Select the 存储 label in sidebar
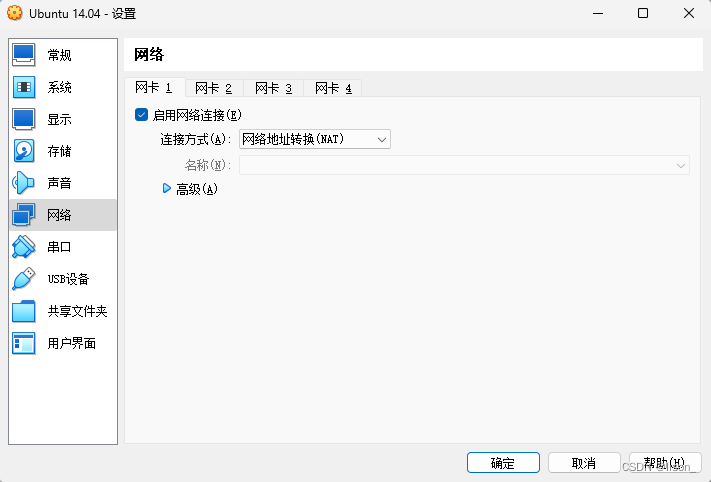The width and height of the screenshot is (711, 482). (x=59, y=151)
